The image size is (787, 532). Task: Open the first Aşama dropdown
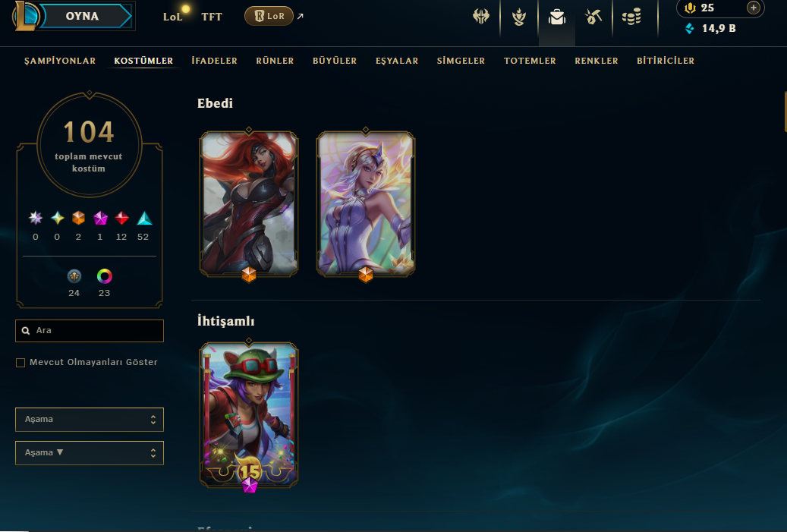click(x=90, y=420)
